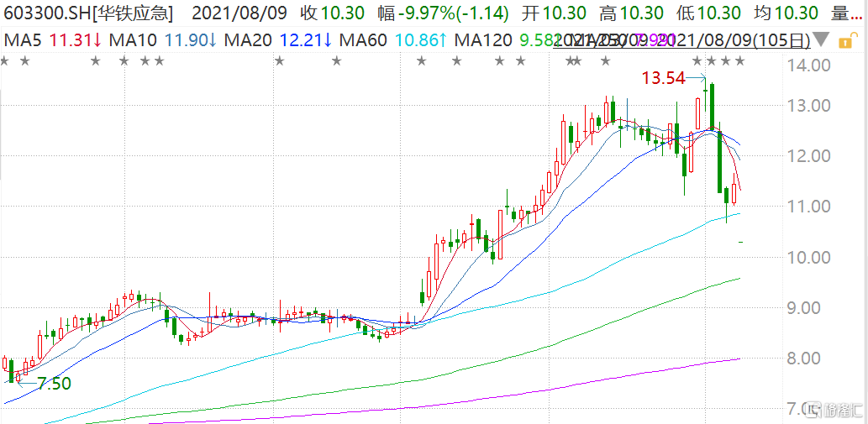Click the 均 10.30 average price
The height and width of the screenshot is (424, 868).
[787, 13]
